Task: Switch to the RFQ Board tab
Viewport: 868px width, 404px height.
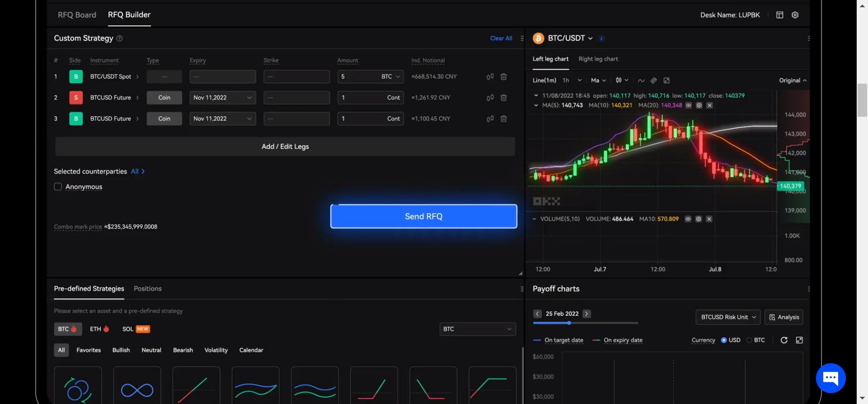Action: tap(77, 15)
